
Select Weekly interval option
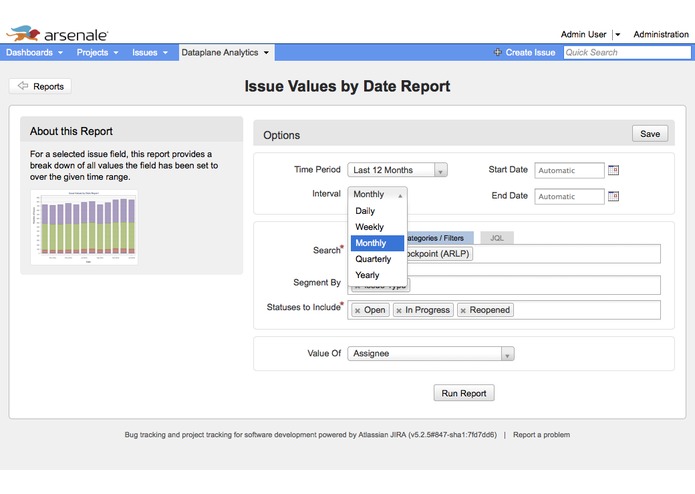point(377,227)
